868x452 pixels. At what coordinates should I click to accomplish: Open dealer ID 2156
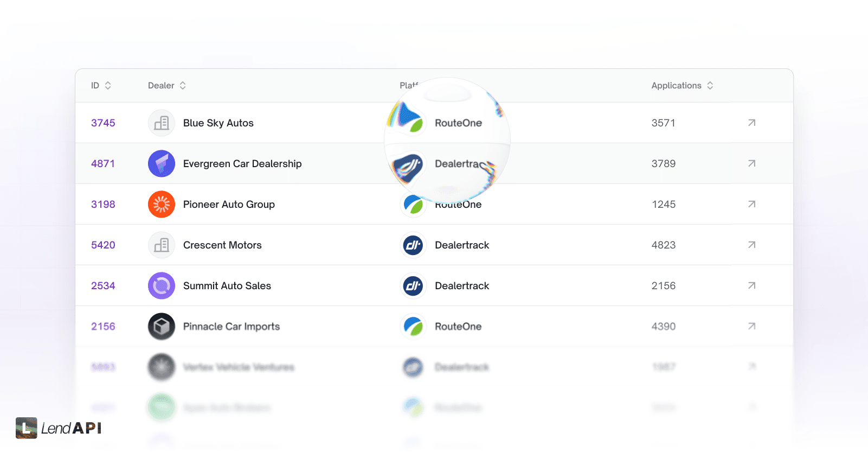pyautogui.click(x=103, y=327)
